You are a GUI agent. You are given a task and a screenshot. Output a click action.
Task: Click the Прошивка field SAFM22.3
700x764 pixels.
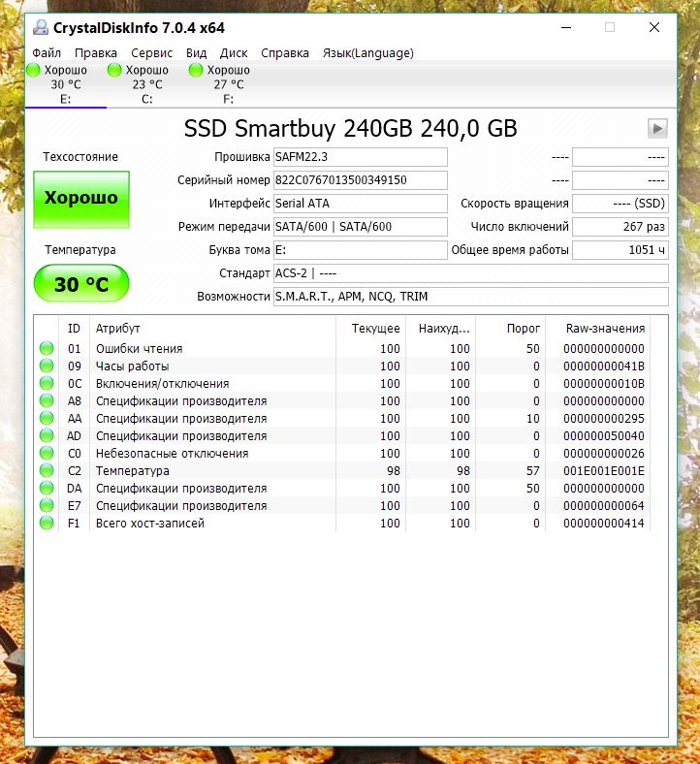(x=361, y=157)
